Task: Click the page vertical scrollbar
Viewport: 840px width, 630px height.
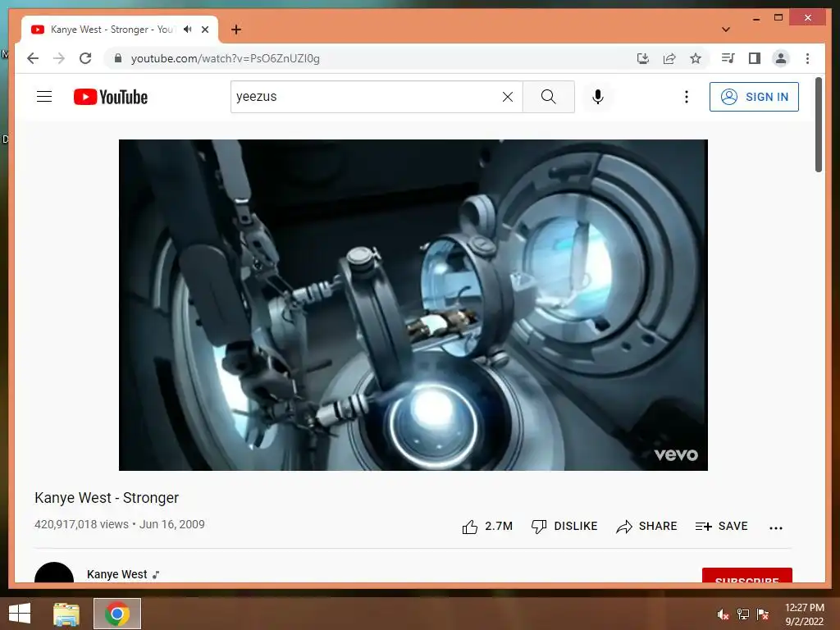Action: pyautogui.click(x=819, y=125)
